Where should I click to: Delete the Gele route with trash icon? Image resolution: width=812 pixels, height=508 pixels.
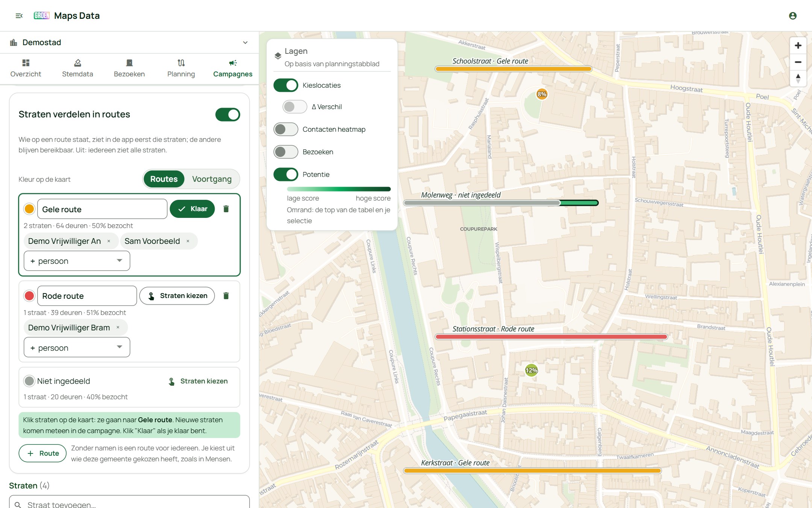(226, 209)
